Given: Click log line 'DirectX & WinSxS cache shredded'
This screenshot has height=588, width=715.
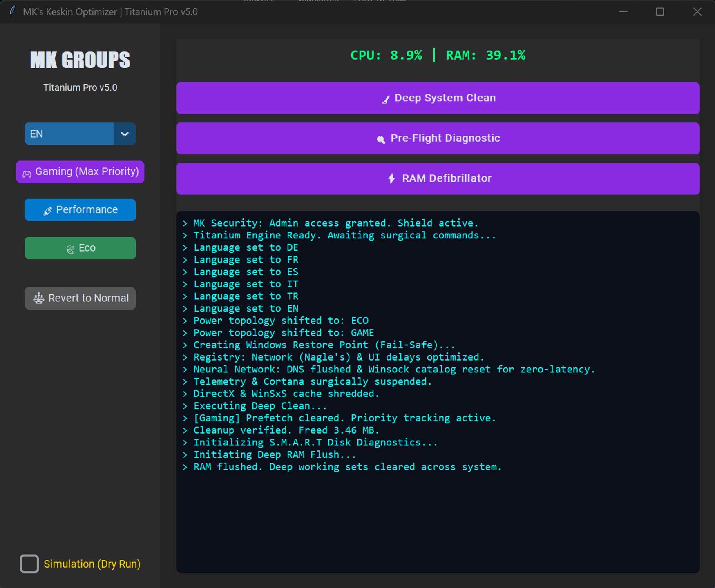Looking at the screenshot, I should tap(281, 394).
